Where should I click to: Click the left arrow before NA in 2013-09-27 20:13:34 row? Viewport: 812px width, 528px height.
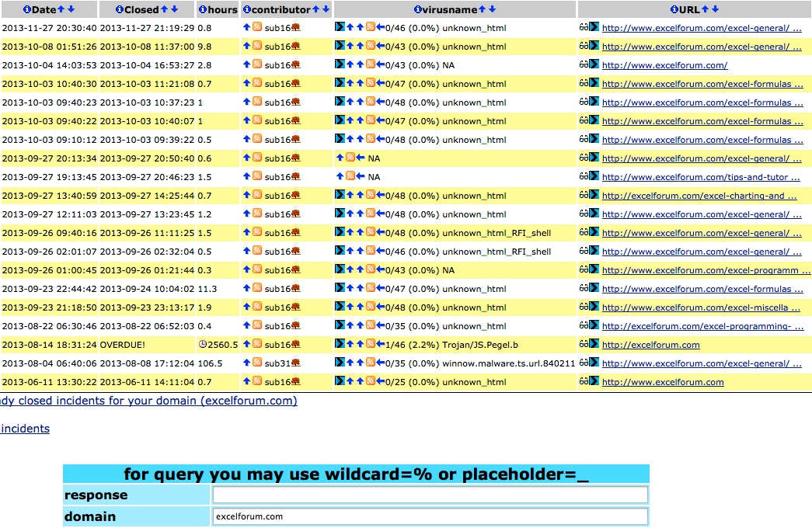pos(361,158)
